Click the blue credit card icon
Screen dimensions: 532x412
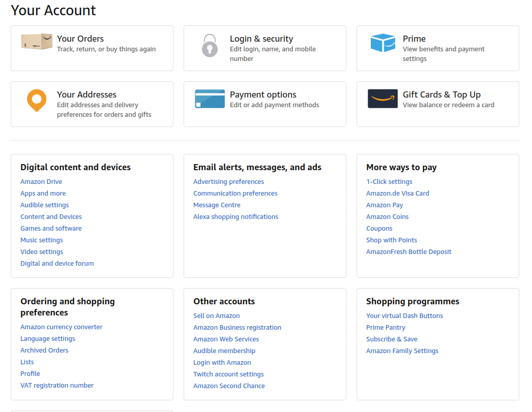click(210, 99)
